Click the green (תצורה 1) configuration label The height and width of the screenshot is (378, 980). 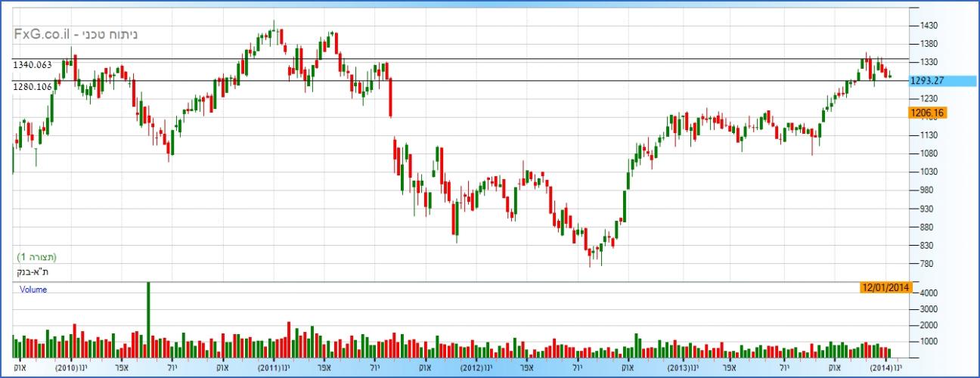tap(36, 257)
